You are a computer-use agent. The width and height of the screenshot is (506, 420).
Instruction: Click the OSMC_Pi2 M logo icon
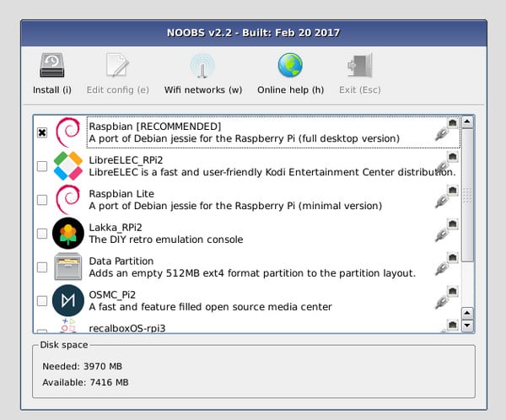[x=68, y=300]
